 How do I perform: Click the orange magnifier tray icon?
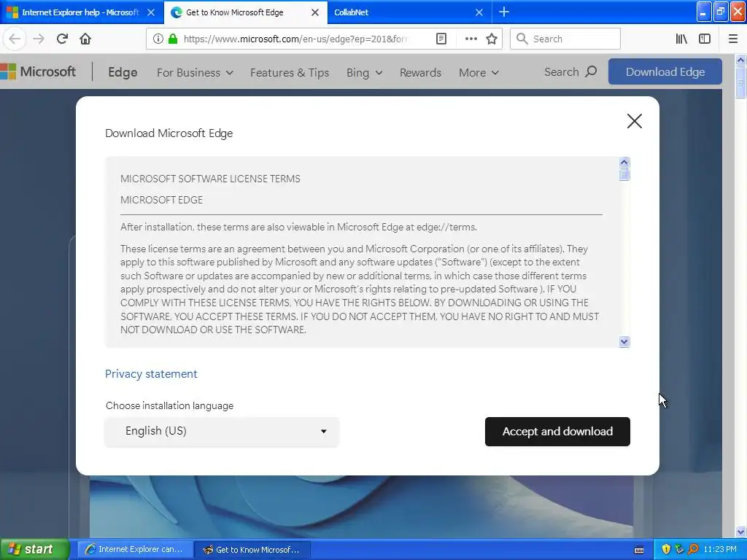coord(694,549)
